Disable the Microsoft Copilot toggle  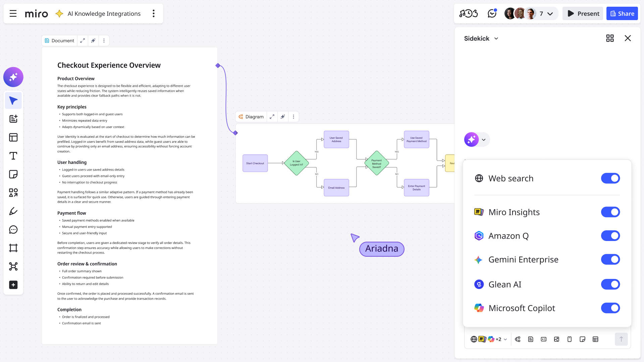click(610, 308)
